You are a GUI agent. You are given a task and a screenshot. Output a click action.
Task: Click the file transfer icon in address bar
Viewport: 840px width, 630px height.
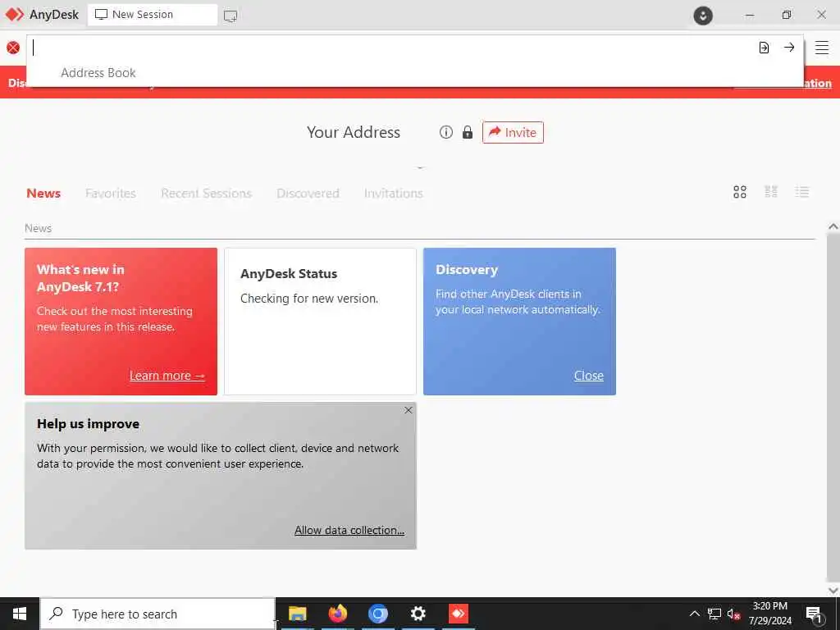(x=764, y=48)
